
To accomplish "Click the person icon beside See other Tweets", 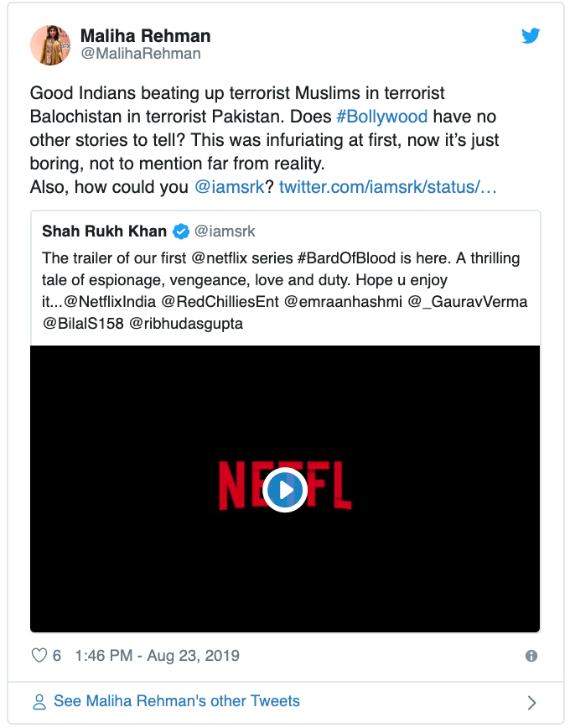I will [x=39, y=701].
